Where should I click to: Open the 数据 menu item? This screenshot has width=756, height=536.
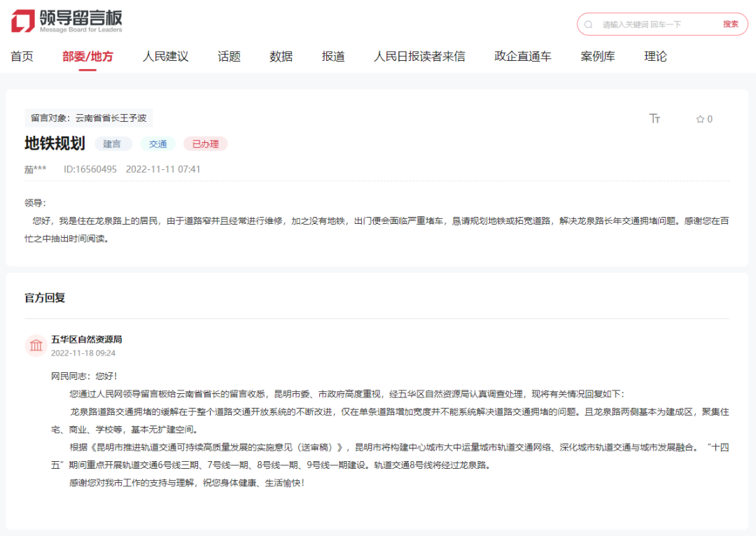281,57
